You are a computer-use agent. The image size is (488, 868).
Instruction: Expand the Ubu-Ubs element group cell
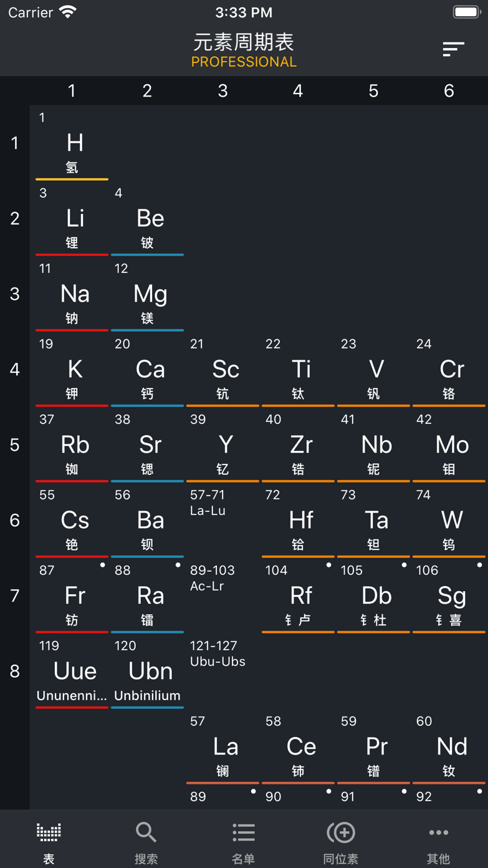coord(222,671)
